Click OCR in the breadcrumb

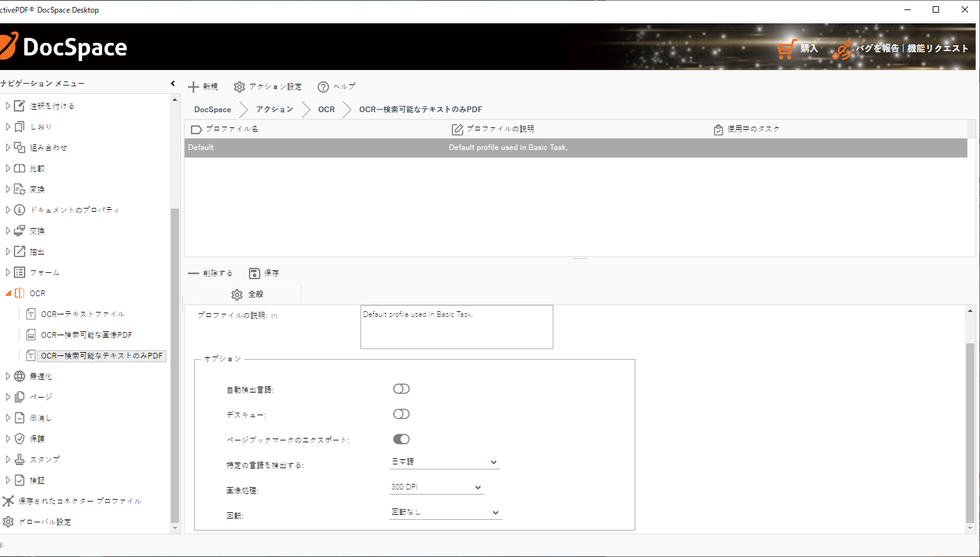coord(326,110)
